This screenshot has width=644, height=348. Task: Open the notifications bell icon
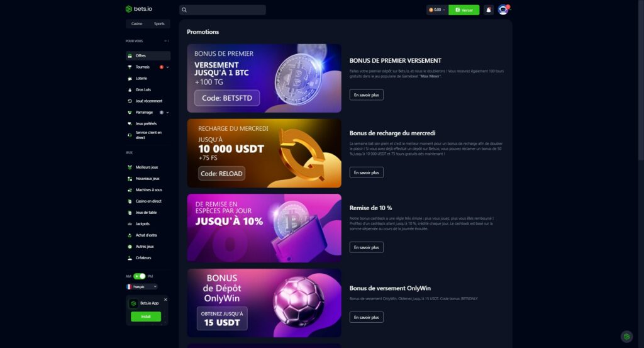pos(488,10)
